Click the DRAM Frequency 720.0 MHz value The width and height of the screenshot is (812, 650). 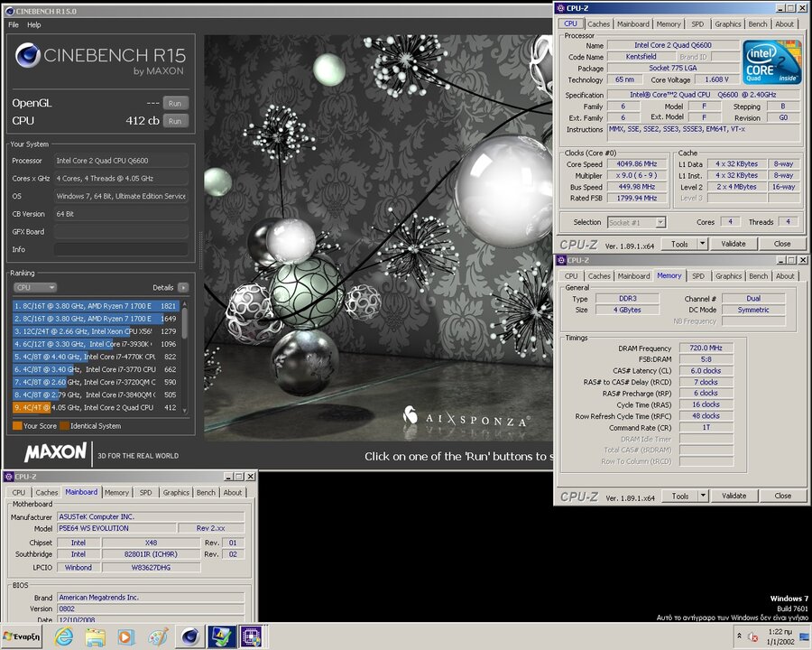(706, 348)
